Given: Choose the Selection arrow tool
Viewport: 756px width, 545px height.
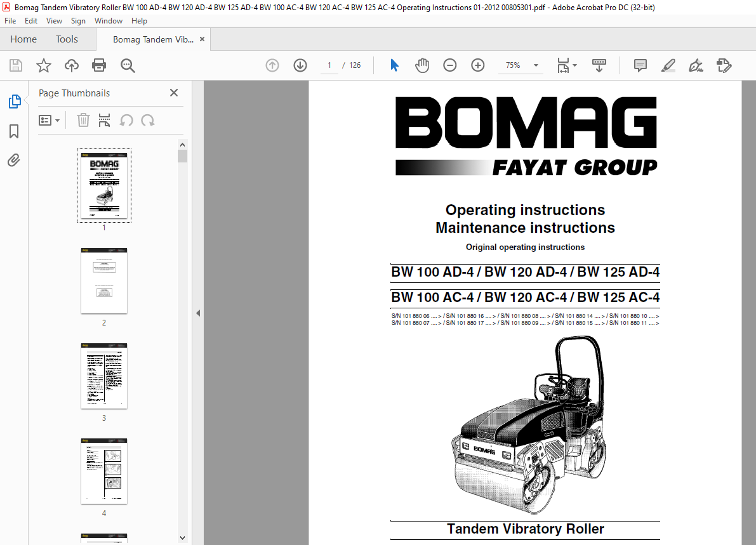Looking at the screenshot, I should tap(394, 65).
